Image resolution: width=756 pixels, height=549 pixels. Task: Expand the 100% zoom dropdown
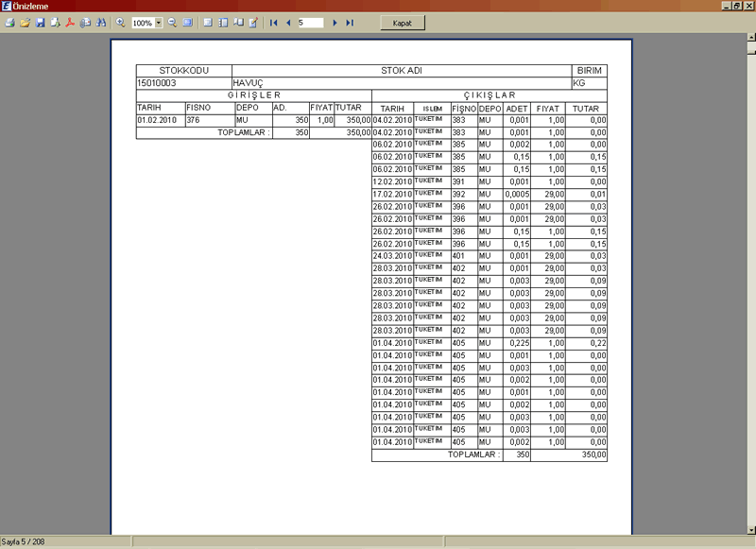pos(159,22)
